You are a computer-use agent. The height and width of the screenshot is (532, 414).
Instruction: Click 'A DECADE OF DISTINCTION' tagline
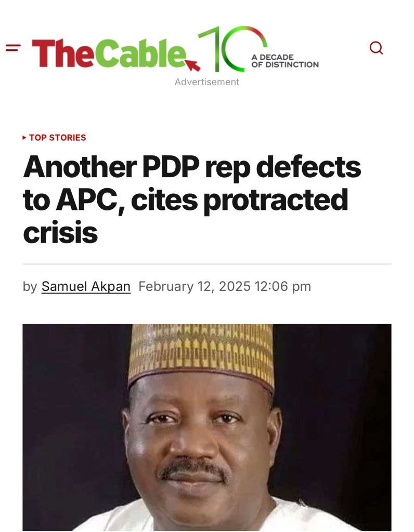pyautogui.click(x=284, y=61)
